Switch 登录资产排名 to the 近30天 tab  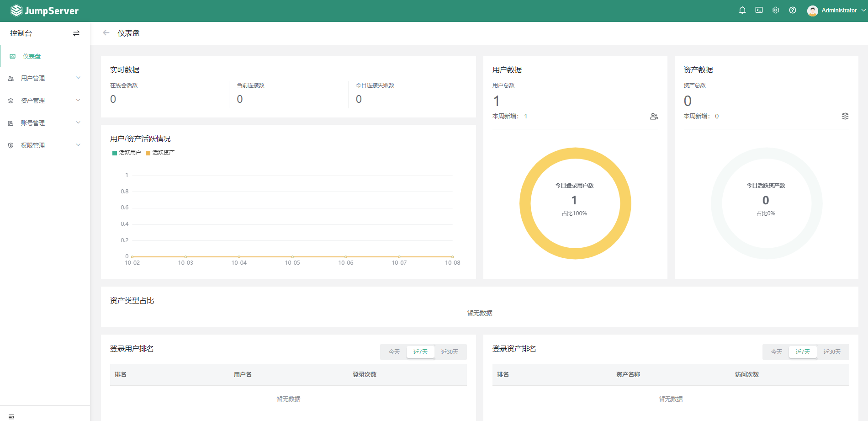pyautogui.click(x=831, y=352)
